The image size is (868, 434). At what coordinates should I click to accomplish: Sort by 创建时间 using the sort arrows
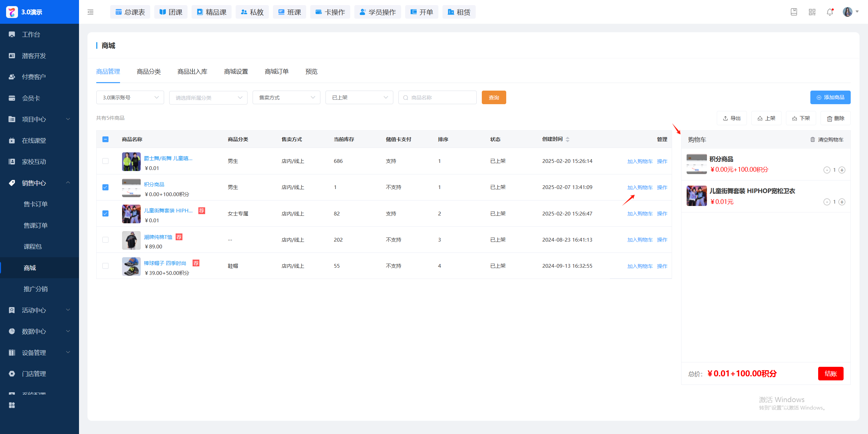(568, 139)
